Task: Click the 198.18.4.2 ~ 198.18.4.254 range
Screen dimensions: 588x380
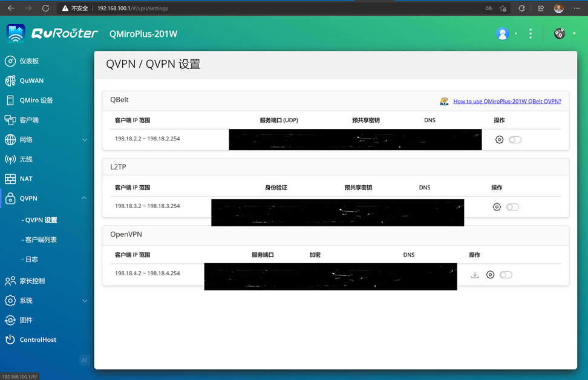Action: coord(148,273)
